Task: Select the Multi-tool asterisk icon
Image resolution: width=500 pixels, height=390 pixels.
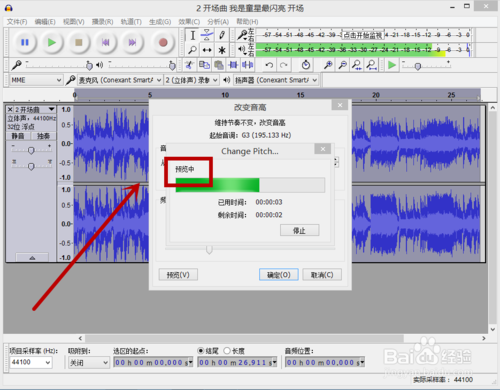Action: pyautogui.click(x=222, y=50)
